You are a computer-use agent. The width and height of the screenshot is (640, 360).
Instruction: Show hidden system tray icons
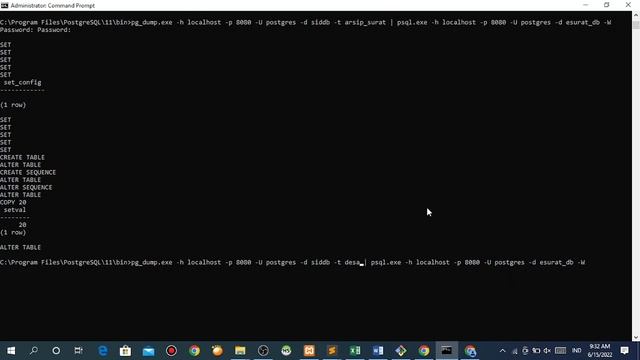pos(502,351)
